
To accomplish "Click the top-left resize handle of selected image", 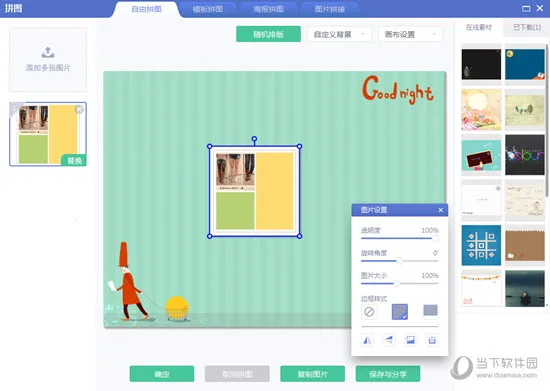I will point(210,146).
